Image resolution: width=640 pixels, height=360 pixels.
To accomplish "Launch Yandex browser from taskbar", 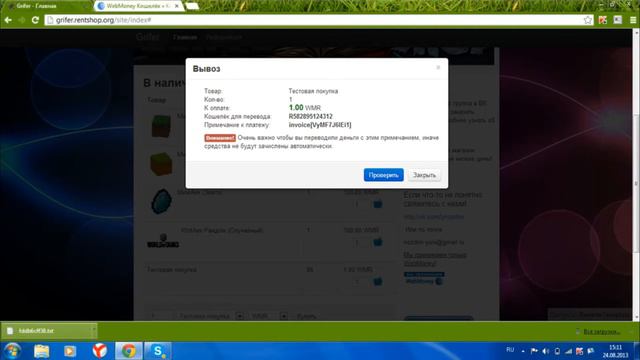I will click(x=99, y=351).
